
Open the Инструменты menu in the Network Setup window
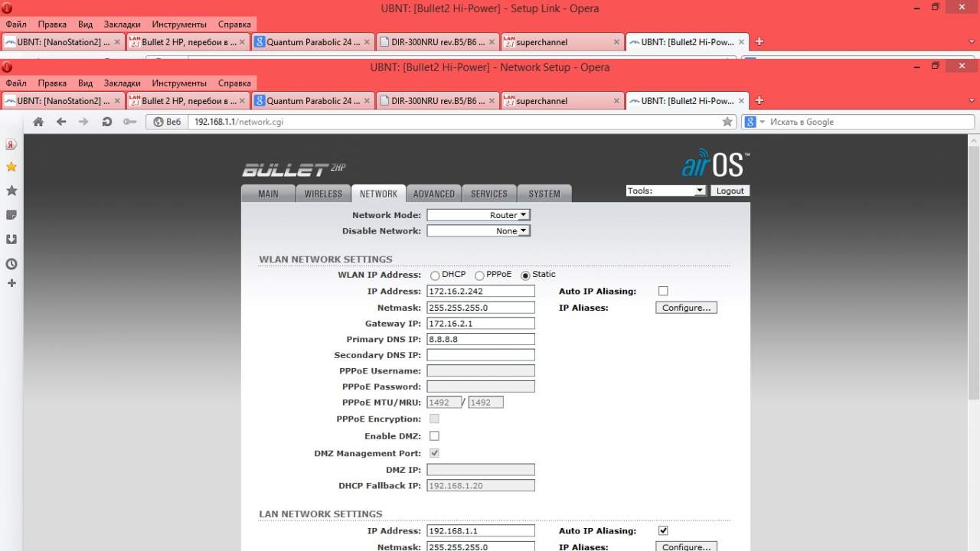click(x=179, y=83)
